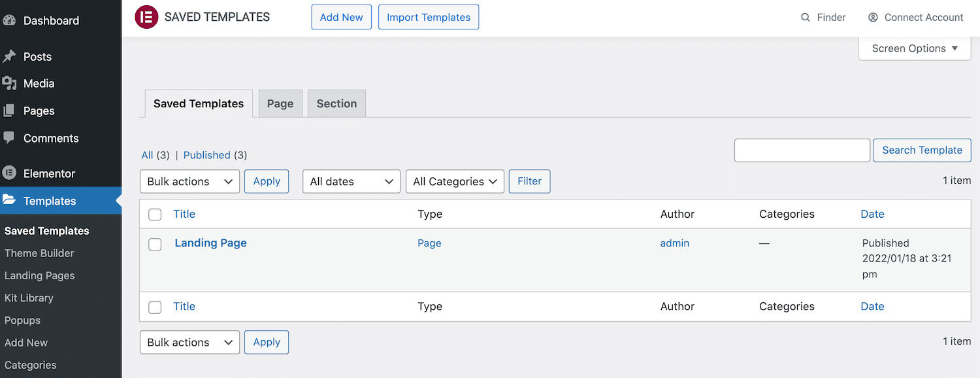Open the Landing Page template link
The width and height of the screenshot is (980, 378).
pyautogui.click(x=210, y=243)
